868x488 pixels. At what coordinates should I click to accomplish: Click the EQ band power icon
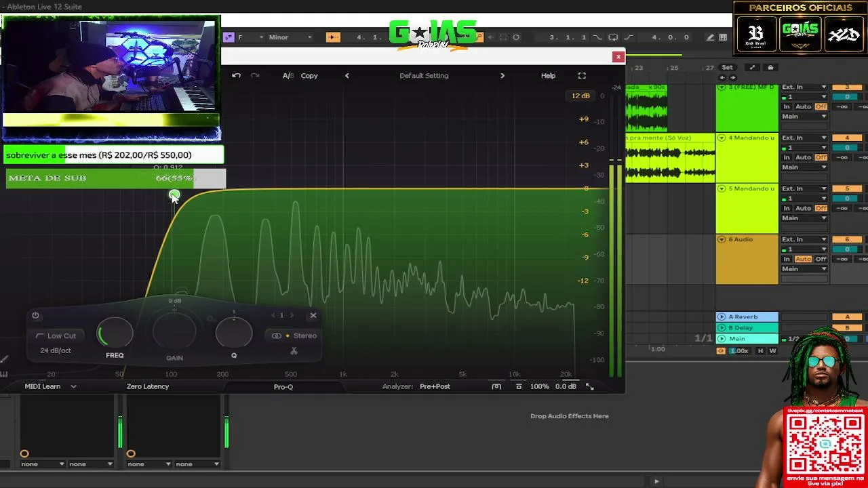click(x=35, y=315)
